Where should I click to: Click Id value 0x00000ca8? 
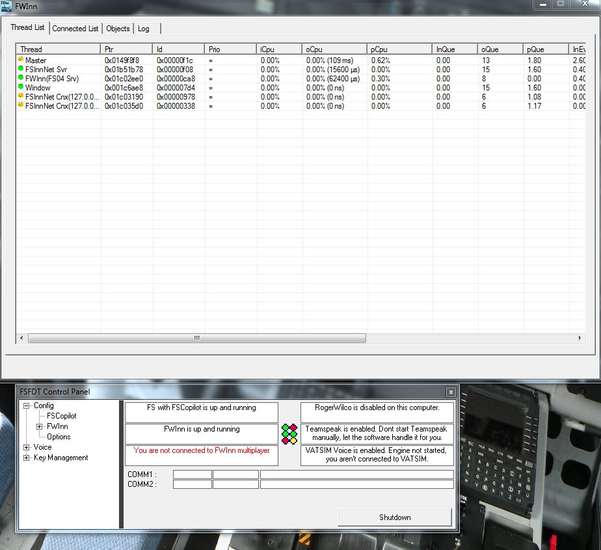click(x=176, y=79)
